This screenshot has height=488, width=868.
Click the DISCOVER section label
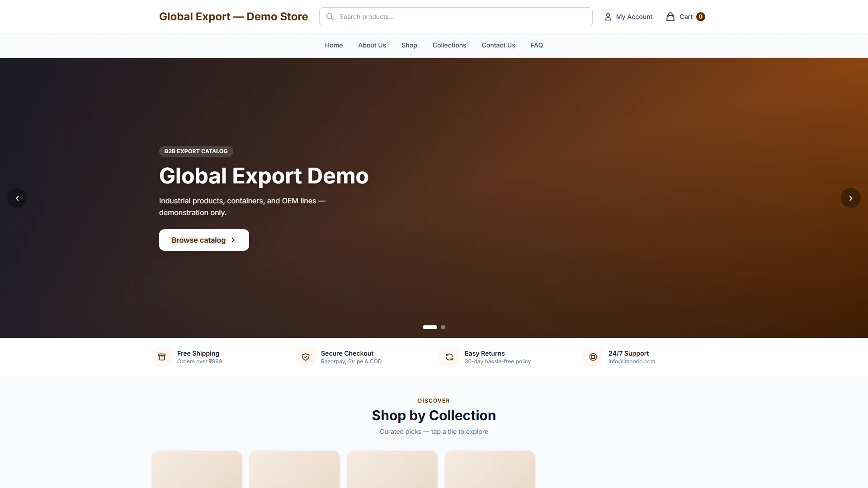(x=434, y=401)
